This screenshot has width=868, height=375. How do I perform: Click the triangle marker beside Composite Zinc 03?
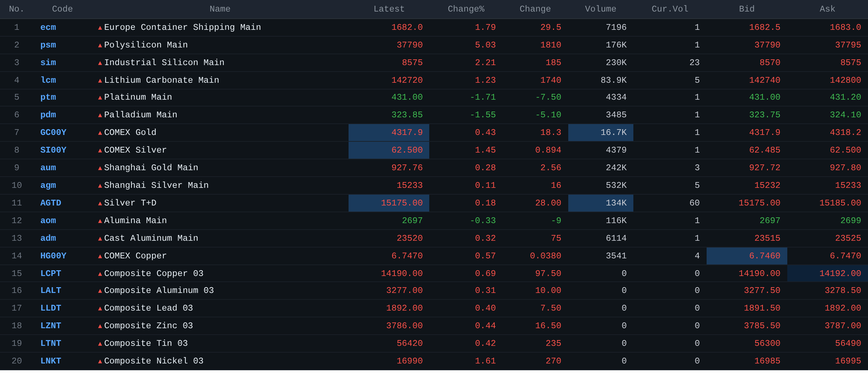(100, 326)
